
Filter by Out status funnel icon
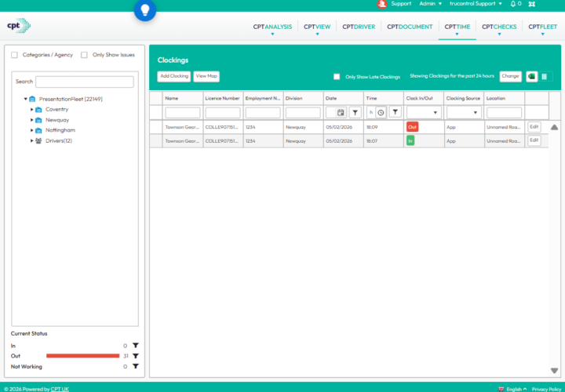(136, 356)
